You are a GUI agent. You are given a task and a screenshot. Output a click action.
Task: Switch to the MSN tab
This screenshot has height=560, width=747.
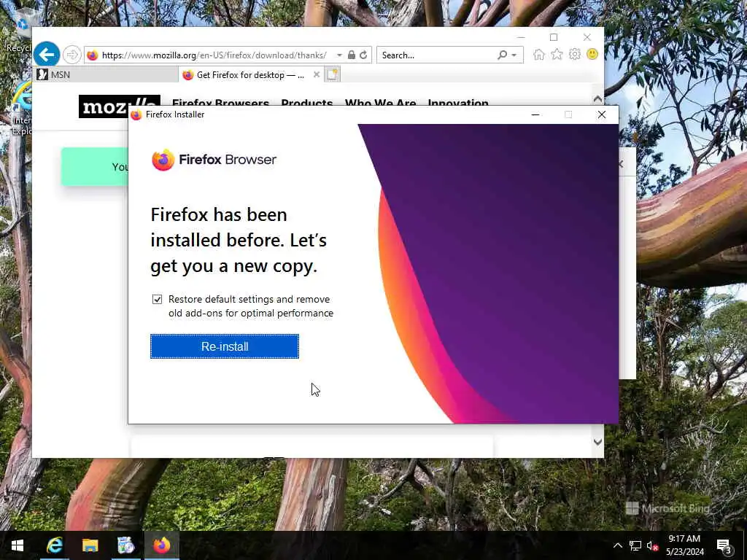tap(105, 75)
